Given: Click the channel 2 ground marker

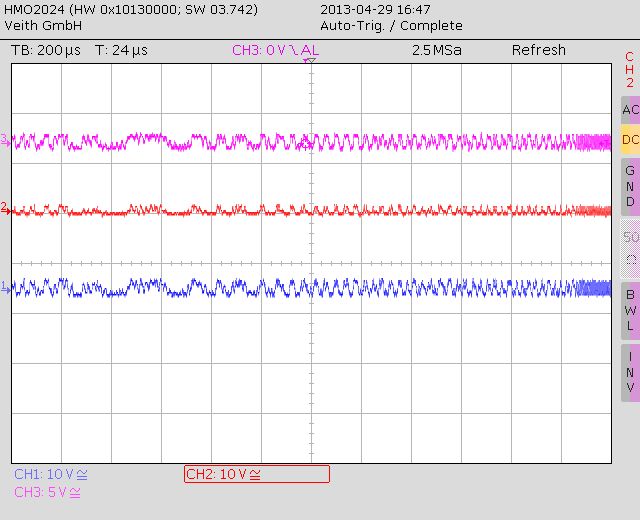Looking at the screenshot, I should [x=5, y=209].
